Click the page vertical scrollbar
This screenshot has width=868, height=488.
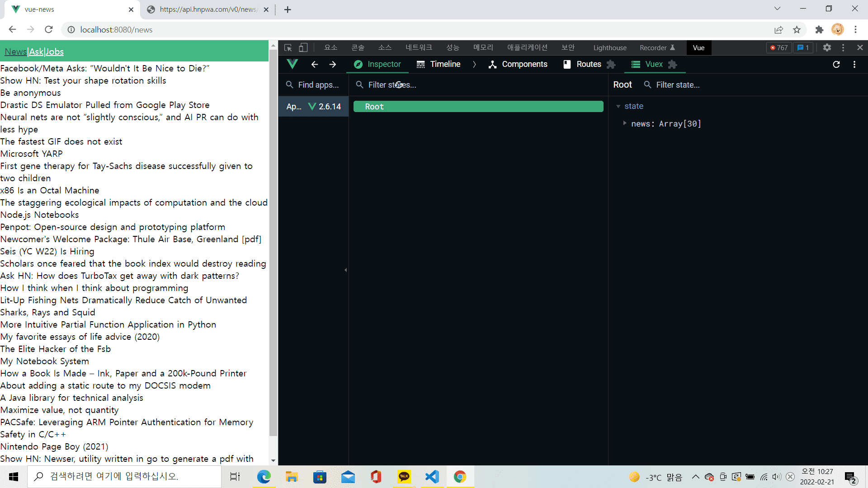[273, 244]
